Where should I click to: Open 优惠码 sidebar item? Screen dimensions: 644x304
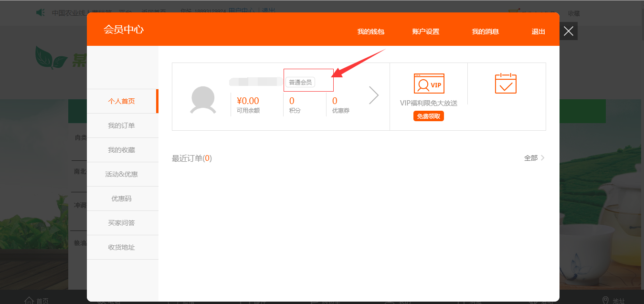tap(121, 199)
